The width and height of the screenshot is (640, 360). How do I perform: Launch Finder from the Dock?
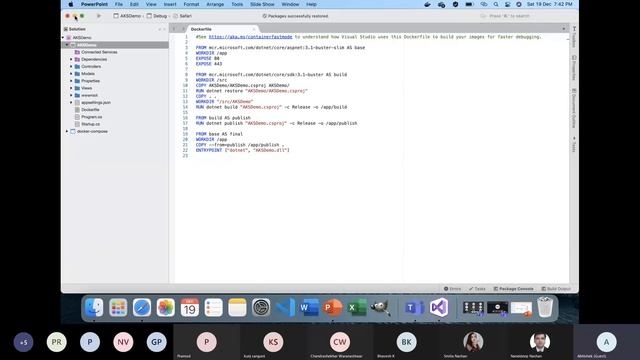click(94, 307)
